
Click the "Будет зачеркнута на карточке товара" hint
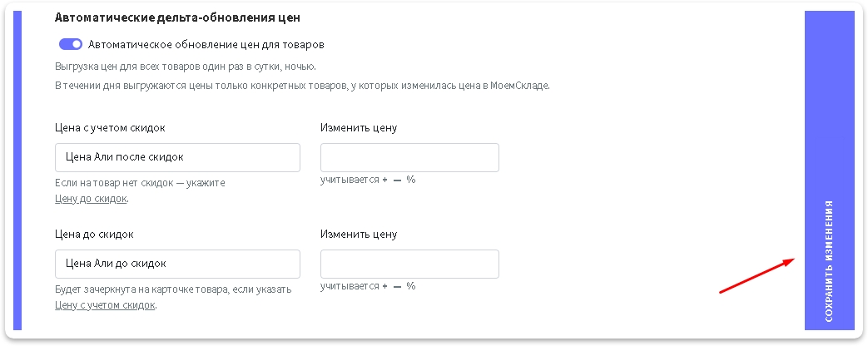[x=173, y=289]
